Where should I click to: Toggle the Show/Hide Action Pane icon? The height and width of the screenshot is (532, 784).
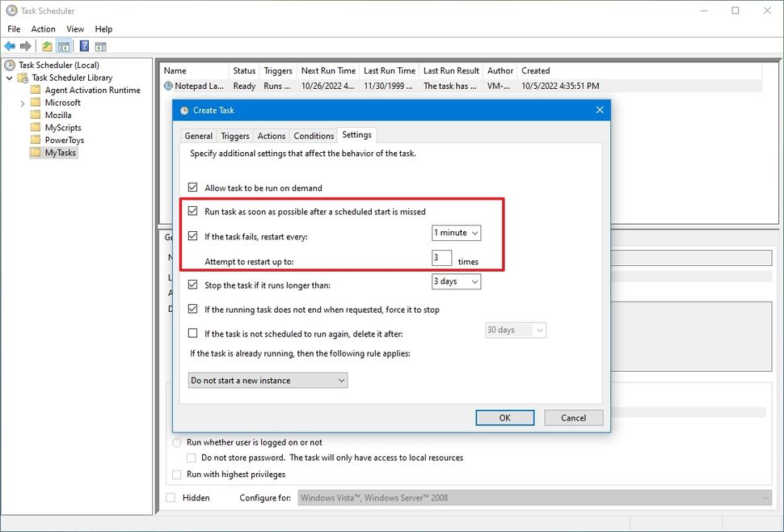100,47
